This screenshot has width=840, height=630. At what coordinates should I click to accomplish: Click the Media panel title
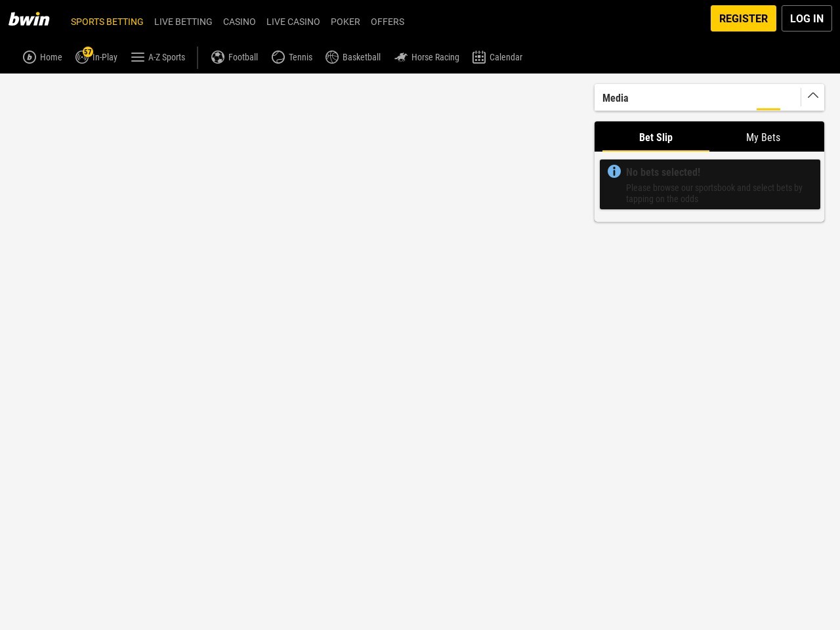pyautogui.click(x=616, y=98)
